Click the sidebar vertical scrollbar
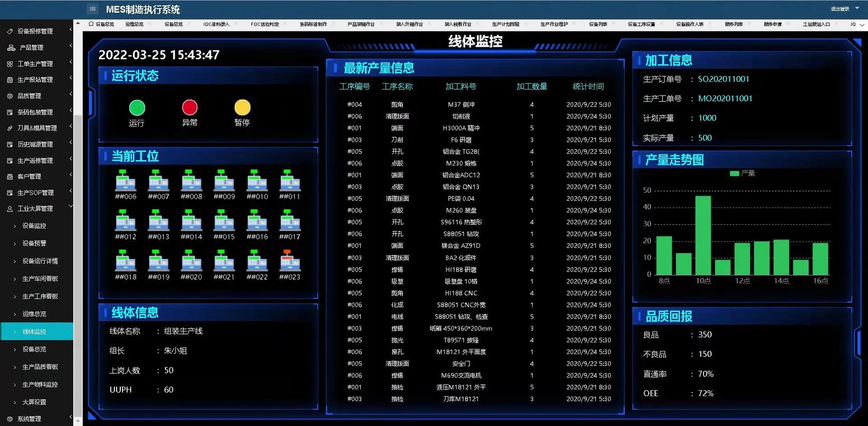 78,266
